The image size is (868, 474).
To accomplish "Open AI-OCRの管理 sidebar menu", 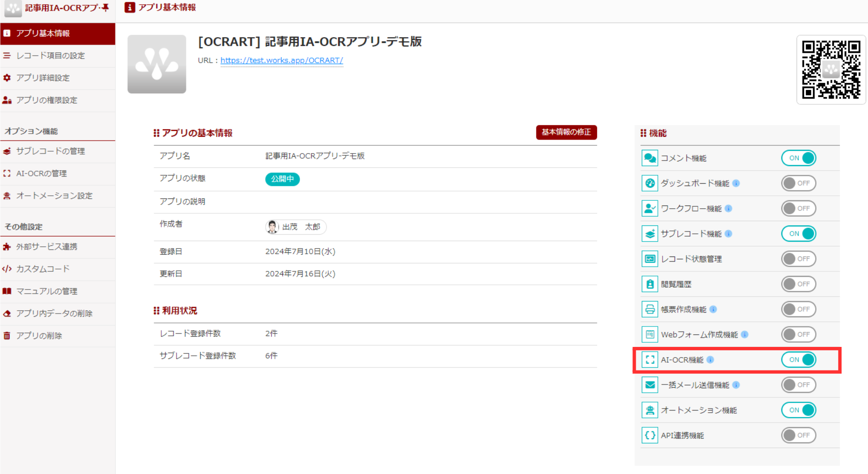I will tap(41, 173).
